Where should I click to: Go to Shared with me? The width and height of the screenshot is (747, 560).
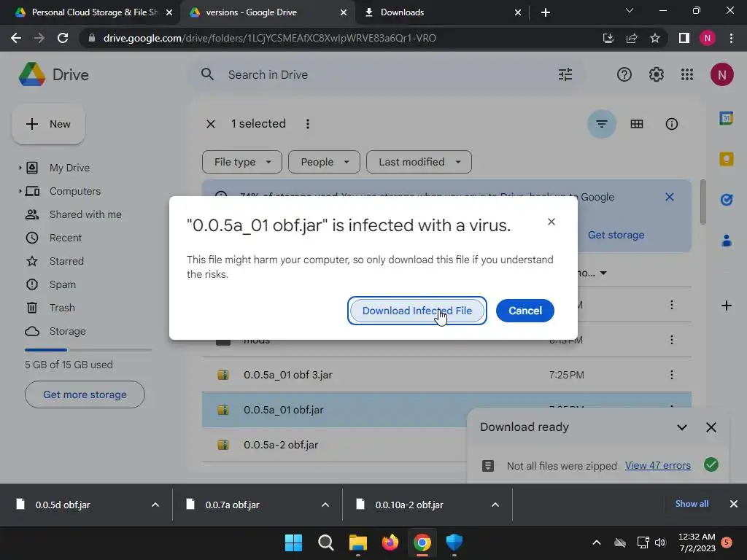[85, 214]
